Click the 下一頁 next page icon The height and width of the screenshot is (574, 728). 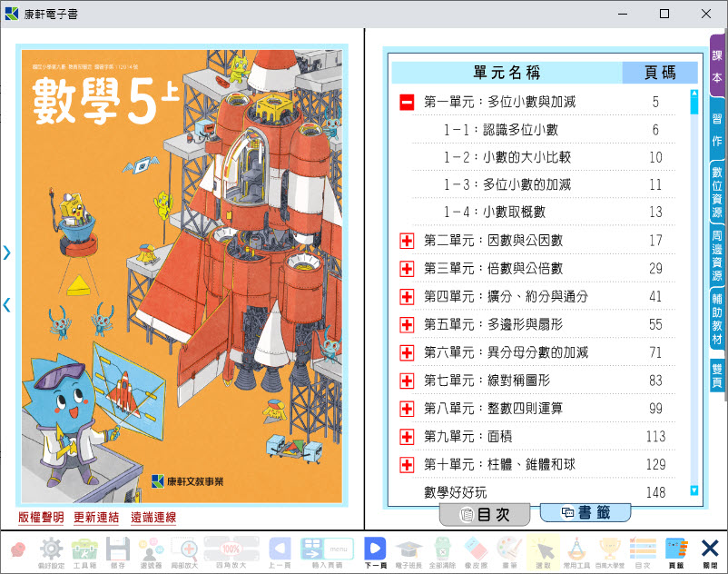375,549
